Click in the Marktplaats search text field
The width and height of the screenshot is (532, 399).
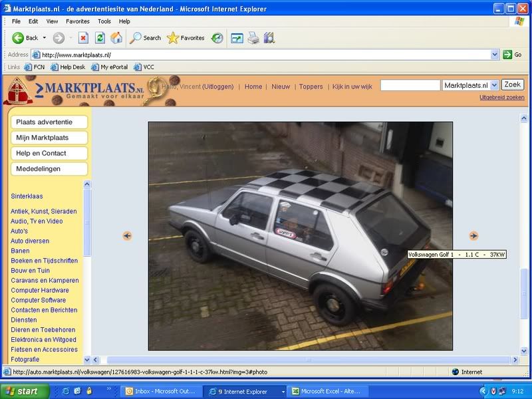[410, 85]
